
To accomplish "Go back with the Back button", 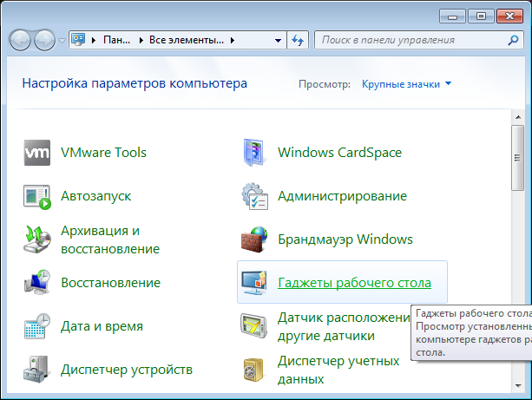I will (x=20, y=40).
